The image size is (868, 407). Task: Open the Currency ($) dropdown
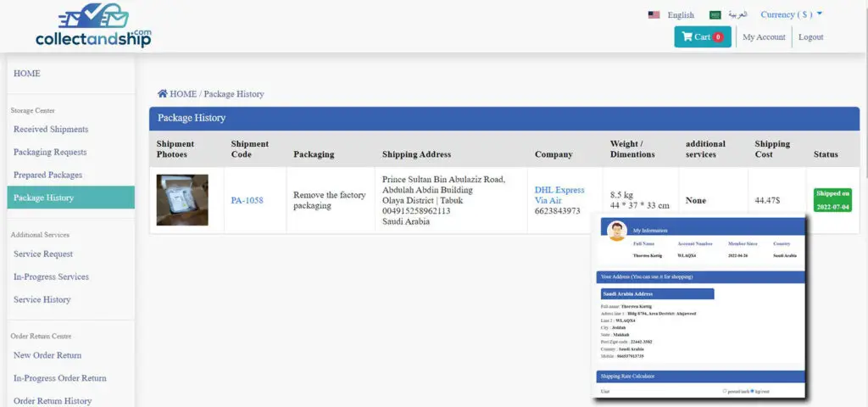[x=791, y=14]
